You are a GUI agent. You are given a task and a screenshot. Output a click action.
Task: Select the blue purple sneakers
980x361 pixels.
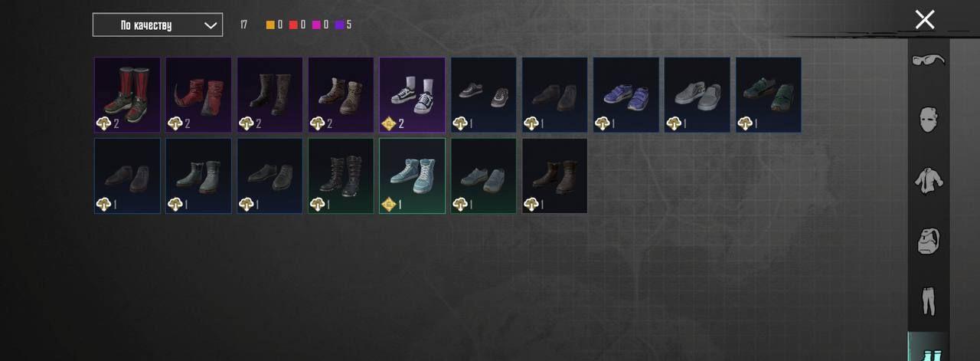[626, 95]
